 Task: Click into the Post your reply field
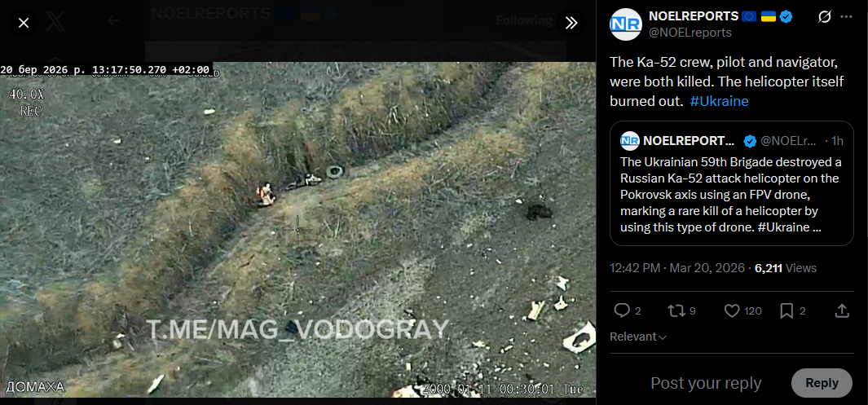click(x=706, y=383)
